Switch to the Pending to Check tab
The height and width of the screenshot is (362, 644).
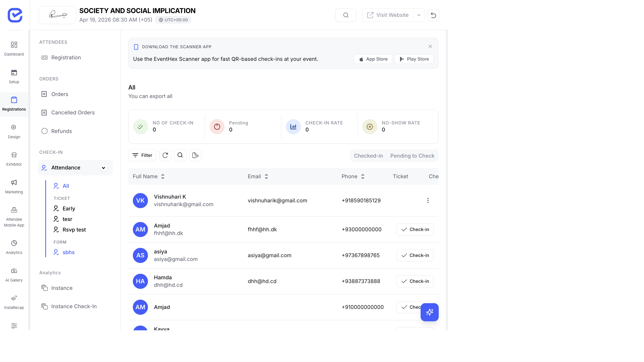point(412,156)
